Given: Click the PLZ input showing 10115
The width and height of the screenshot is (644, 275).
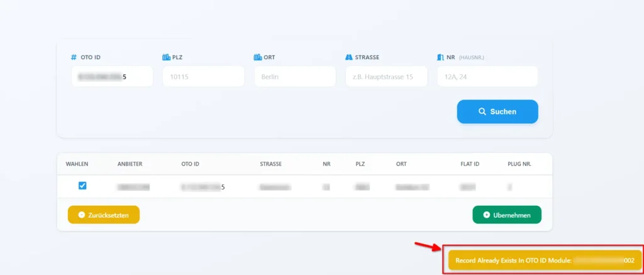Looking at the screenshot, I should pos(204,76).
